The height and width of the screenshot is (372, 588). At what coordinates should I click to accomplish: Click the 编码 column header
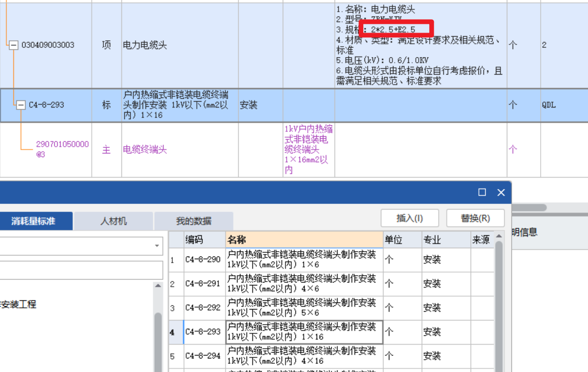coord(197,239)
